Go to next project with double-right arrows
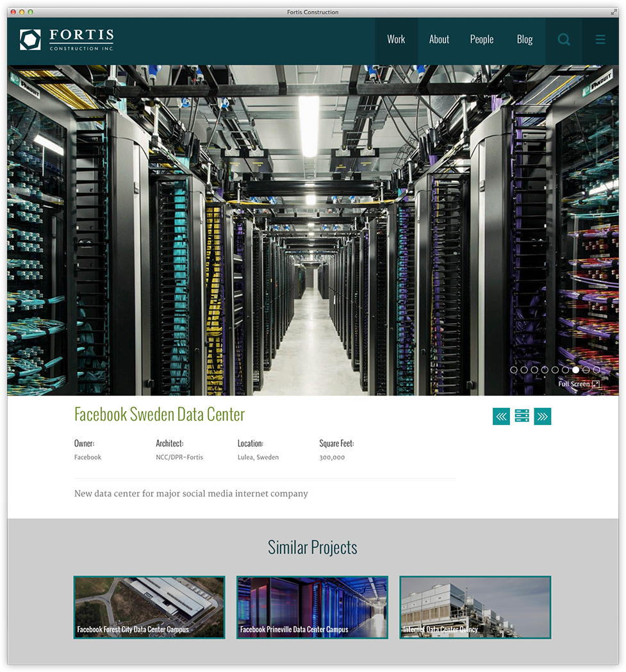The width and height of the screenshot is (626, 672). (543, 416)
